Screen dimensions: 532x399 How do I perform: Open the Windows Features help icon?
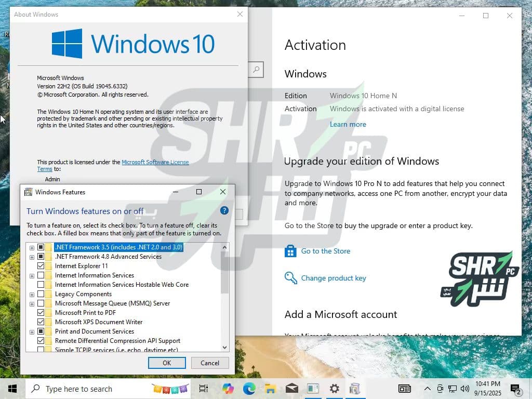click(x=224, y=210)
